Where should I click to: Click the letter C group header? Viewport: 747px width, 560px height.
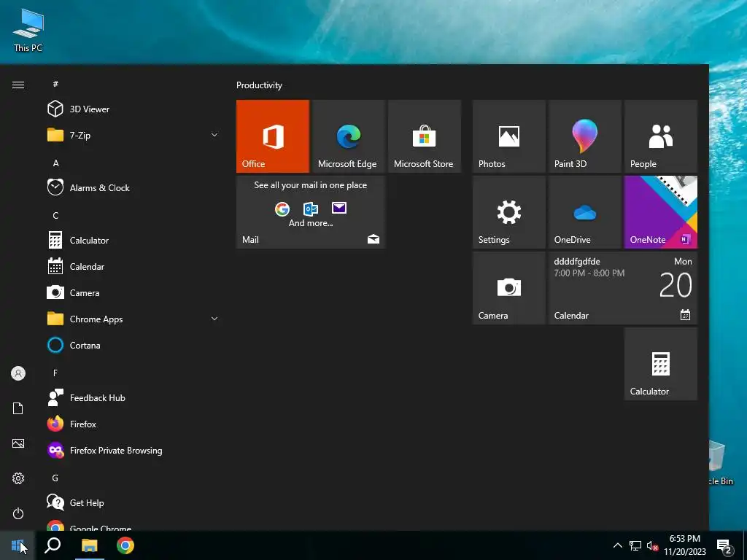click(55, 215)
